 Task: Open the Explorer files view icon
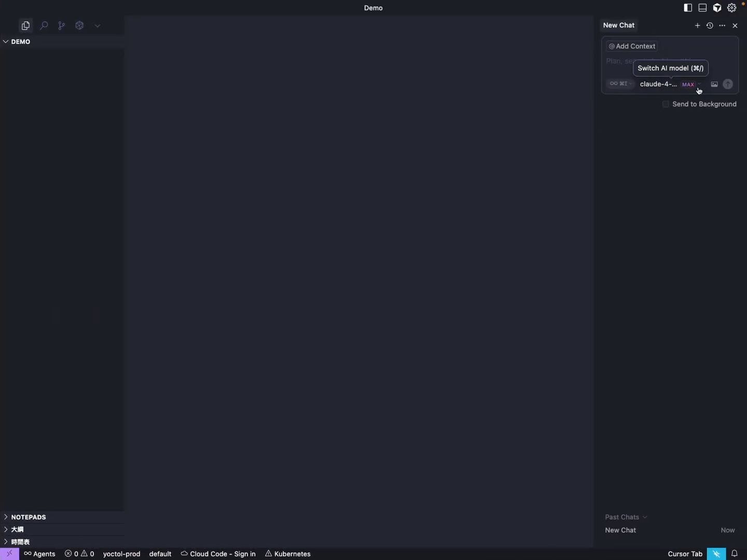pos(25,25)
